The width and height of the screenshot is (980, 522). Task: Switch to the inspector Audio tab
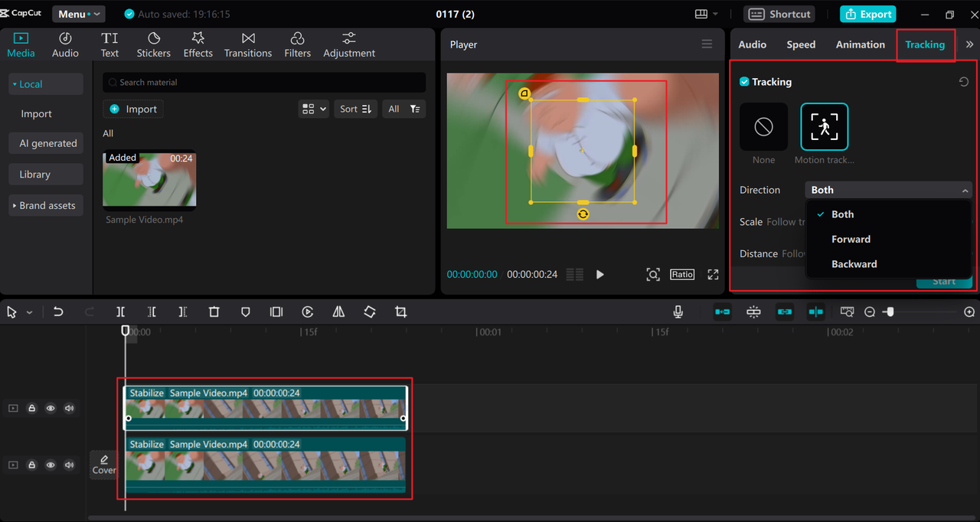point(752,44)
